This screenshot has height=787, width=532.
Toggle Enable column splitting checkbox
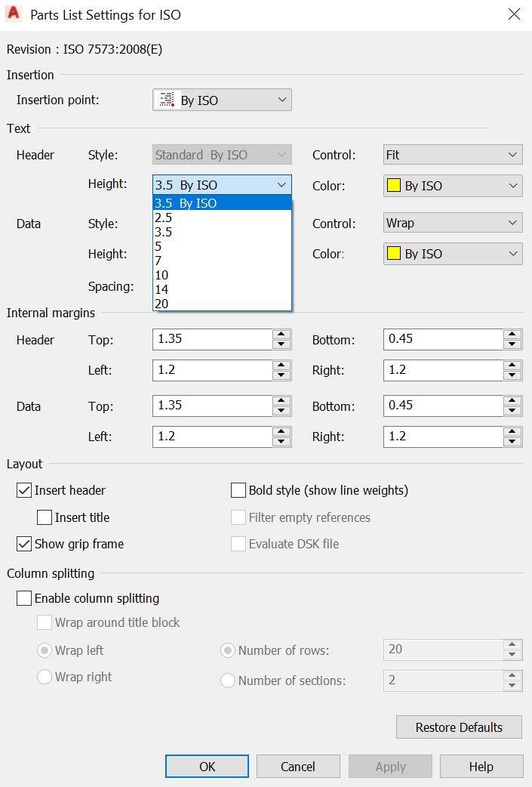[24, 599]
